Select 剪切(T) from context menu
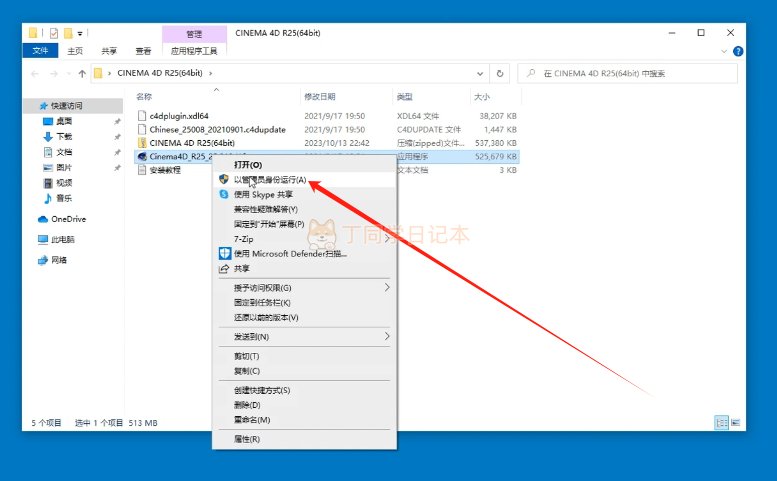 [246, 356]
